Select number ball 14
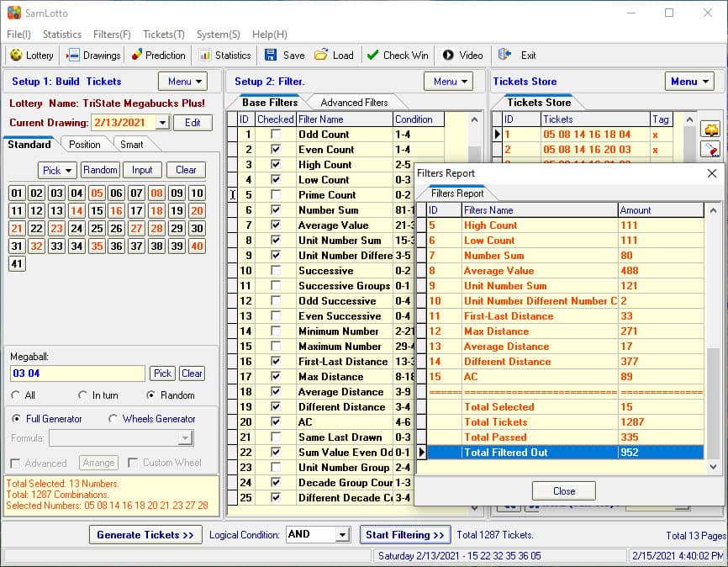This screenshot has width=728, height=567. [x=76, y=210]
